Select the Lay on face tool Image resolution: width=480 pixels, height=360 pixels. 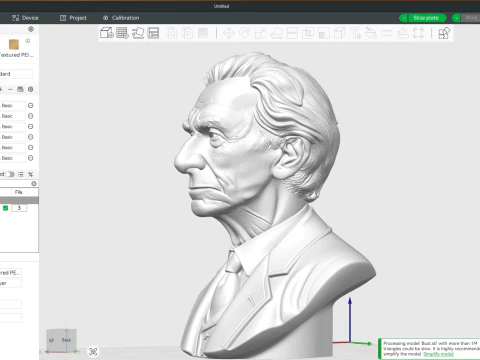pyautogui.click(x=276, y=33)
